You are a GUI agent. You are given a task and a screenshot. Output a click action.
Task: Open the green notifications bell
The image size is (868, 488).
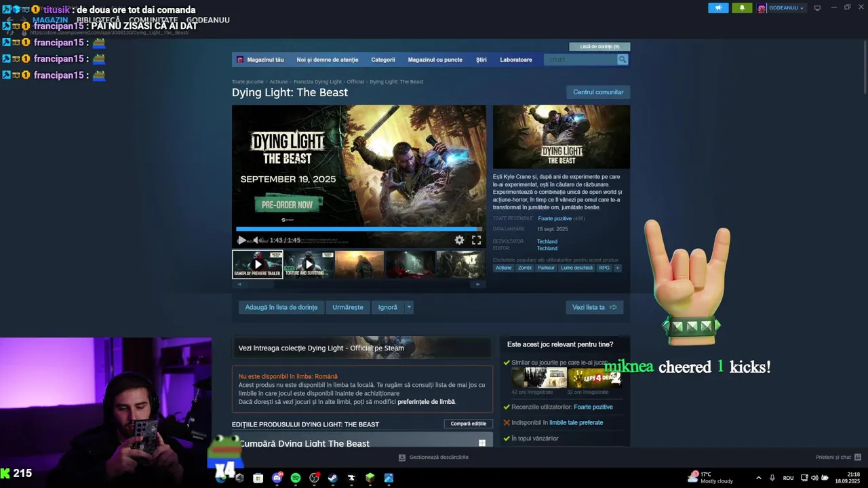tap(742, 8)
